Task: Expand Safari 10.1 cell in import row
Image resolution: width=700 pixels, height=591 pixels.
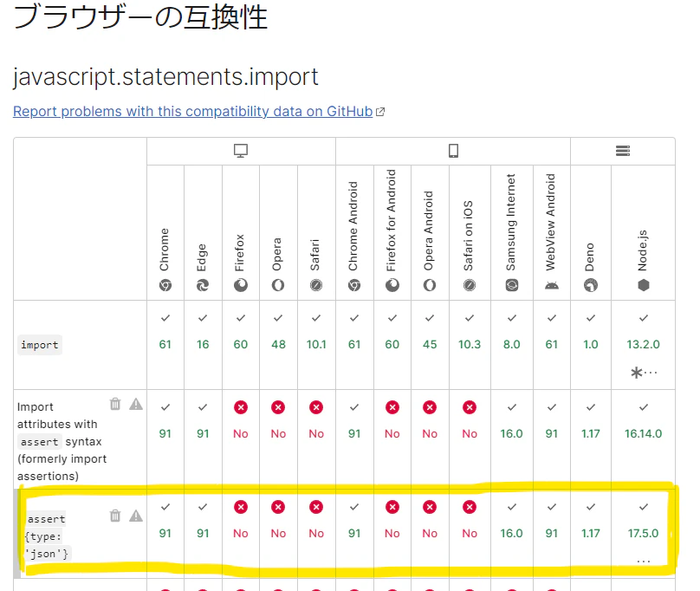Action: click(x=316, y=344)
